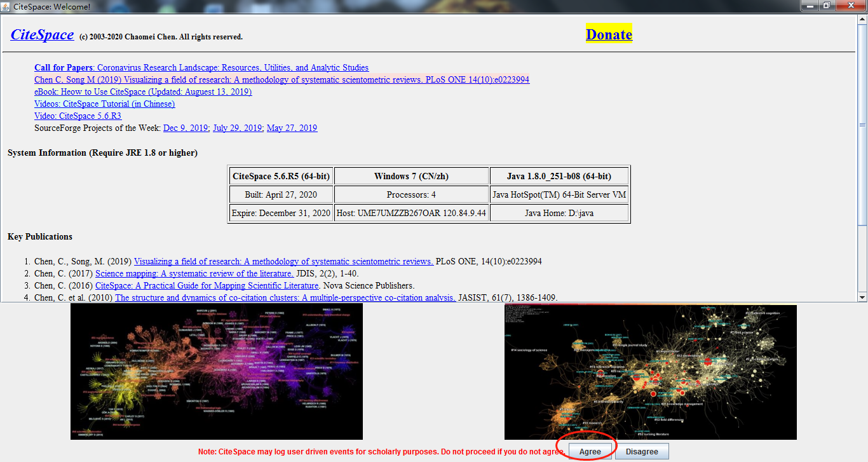Open the May 27, 2019 SourceForge link
This screenshot has height=462, width=868.
coord(292,128)
